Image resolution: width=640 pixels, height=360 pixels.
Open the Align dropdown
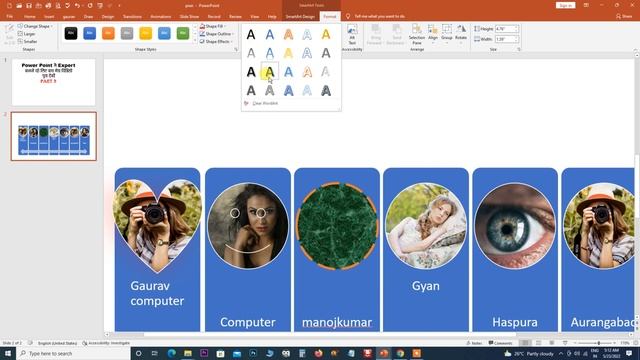433,34
